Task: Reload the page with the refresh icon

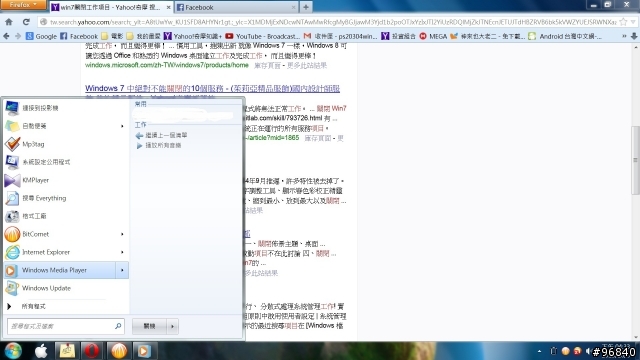Action: [26, 22]
